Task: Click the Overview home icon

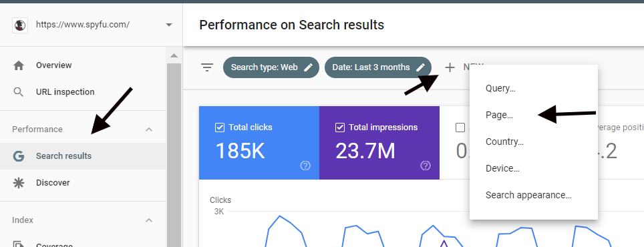Action: click(x=19, y=65)
